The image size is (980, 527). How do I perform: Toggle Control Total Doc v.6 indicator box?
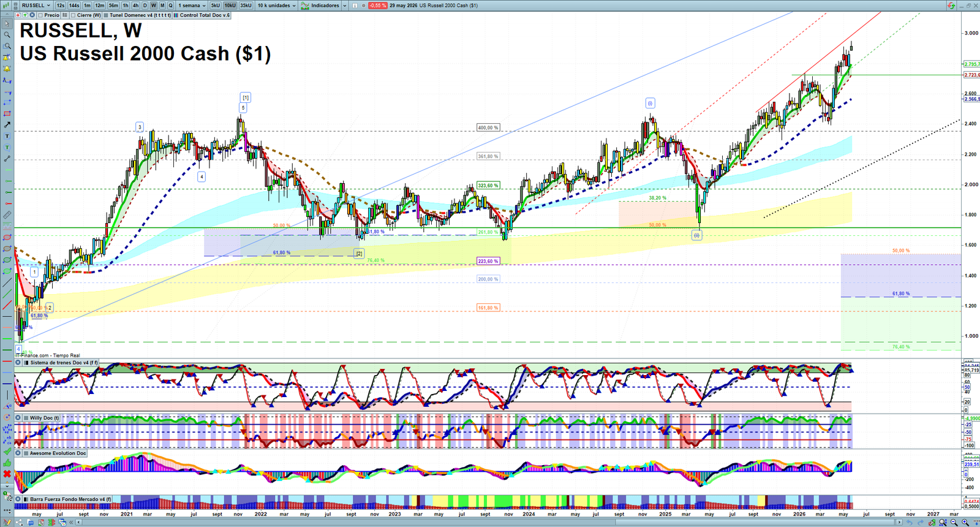click(x=176, y=15)
